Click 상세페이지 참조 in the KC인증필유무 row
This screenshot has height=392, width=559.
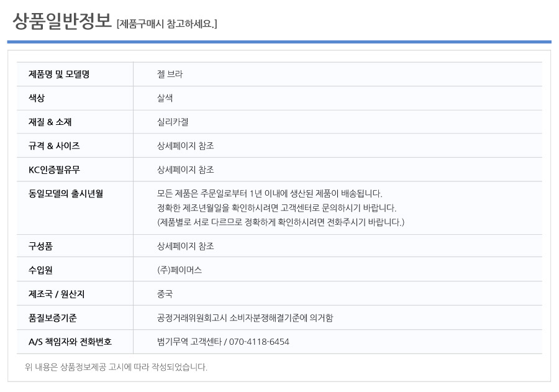pos(186,170)
